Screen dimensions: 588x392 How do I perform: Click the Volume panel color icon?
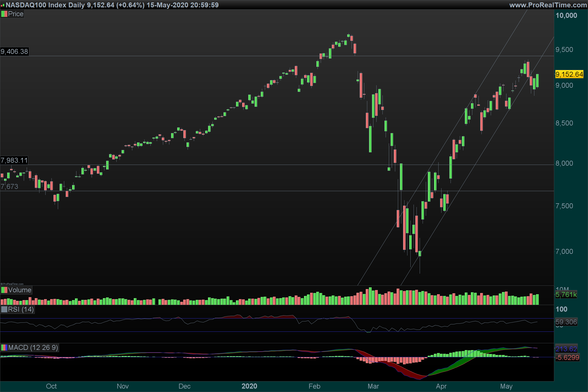click(4, 290)
